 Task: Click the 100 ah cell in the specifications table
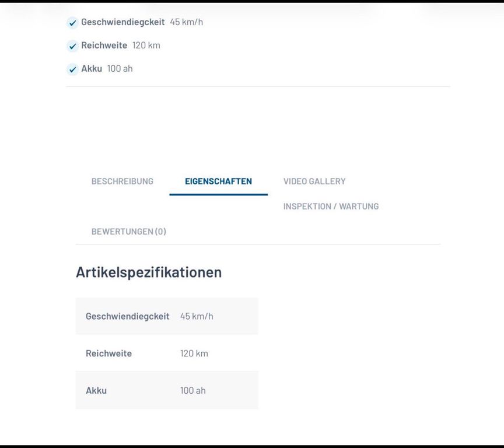coord(193,391)
